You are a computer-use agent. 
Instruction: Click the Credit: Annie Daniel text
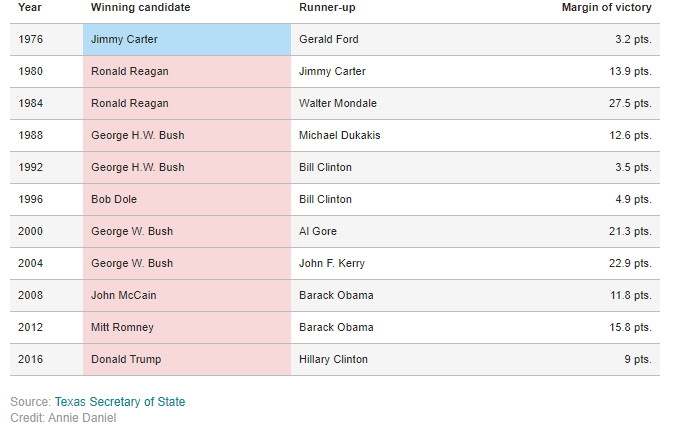pos(63,418)
